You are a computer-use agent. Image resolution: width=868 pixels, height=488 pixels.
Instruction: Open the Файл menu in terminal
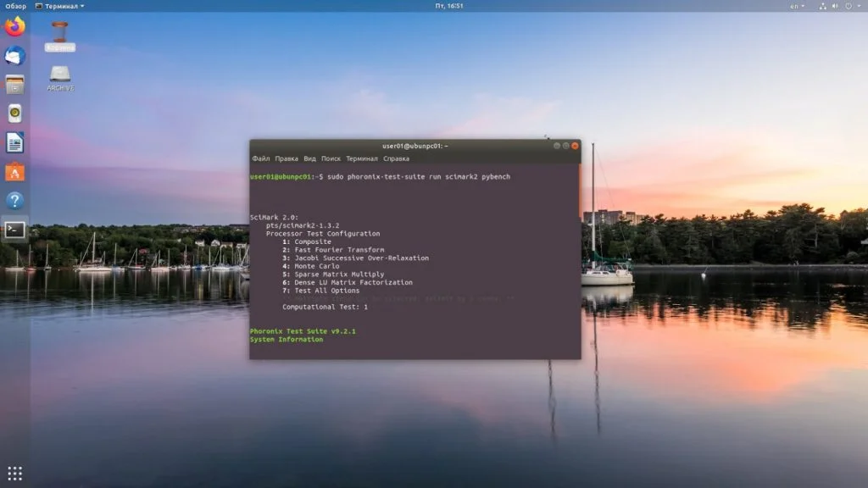(260, 158)
